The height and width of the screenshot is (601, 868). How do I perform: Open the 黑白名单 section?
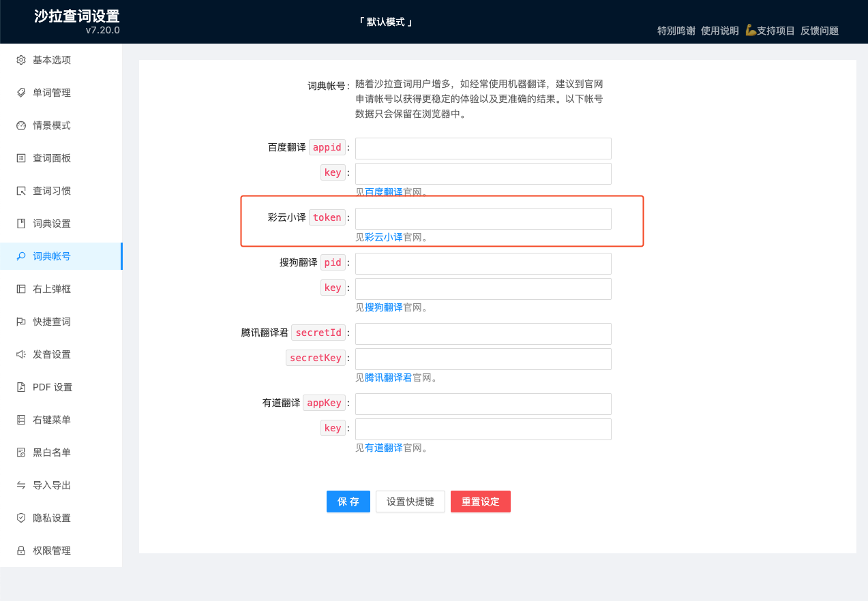coord(61,452)
